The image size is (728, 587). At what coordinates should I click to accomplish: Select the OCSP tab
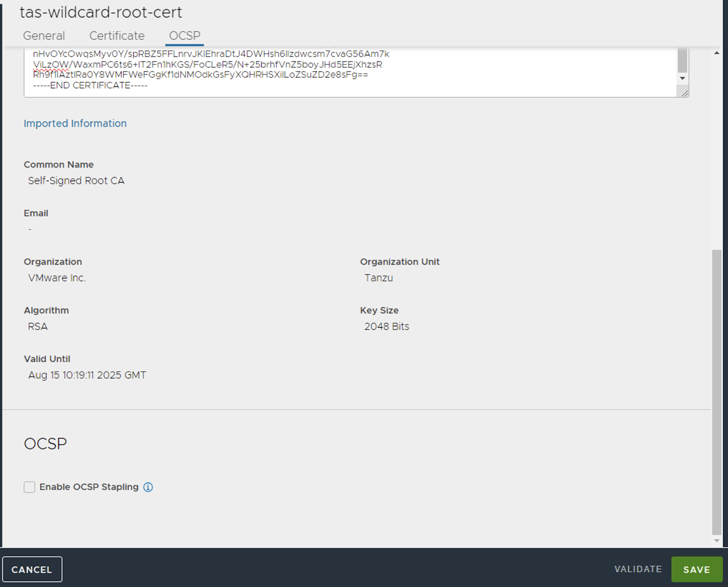pyautogui.click(x=184, y=35)
